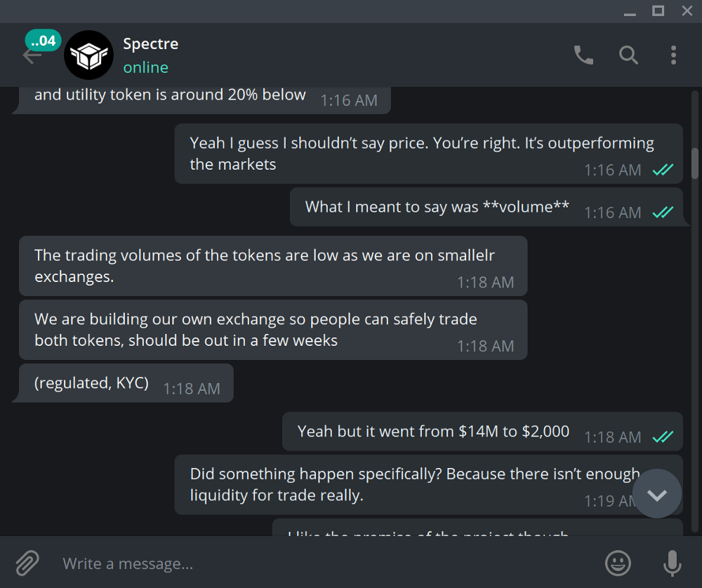
Task: Click the trading volumes message bubble
Action: click(x=273, y=266)
